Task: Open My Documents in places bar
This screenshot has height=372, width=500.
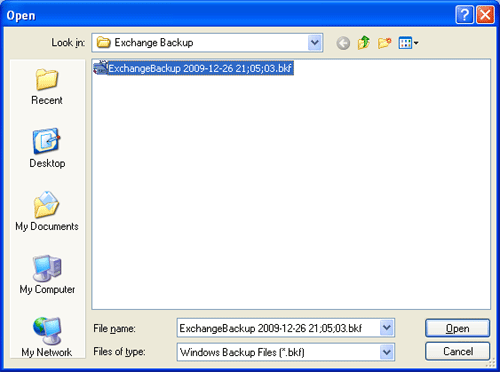Action: [x=46, y=204]
